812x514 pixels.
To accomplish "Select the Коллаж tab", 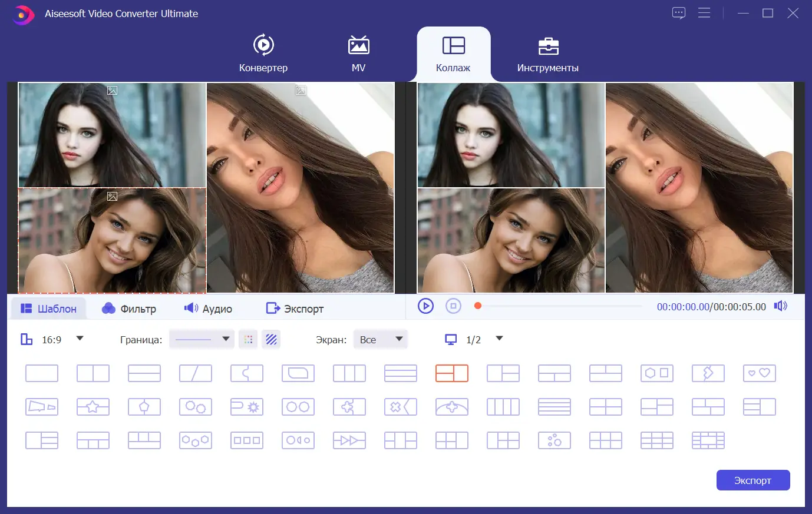I will (453, 54).
